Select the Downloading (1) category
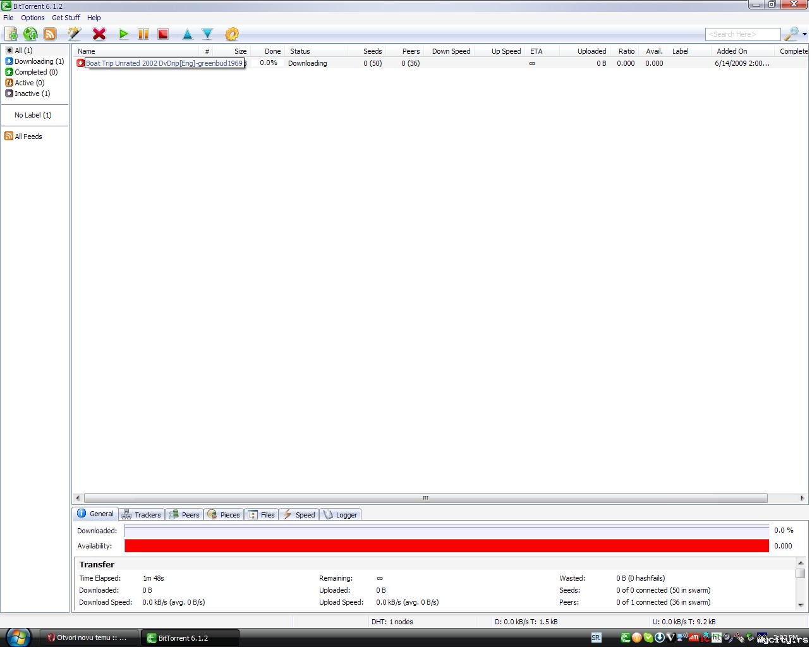 point(35,61)
